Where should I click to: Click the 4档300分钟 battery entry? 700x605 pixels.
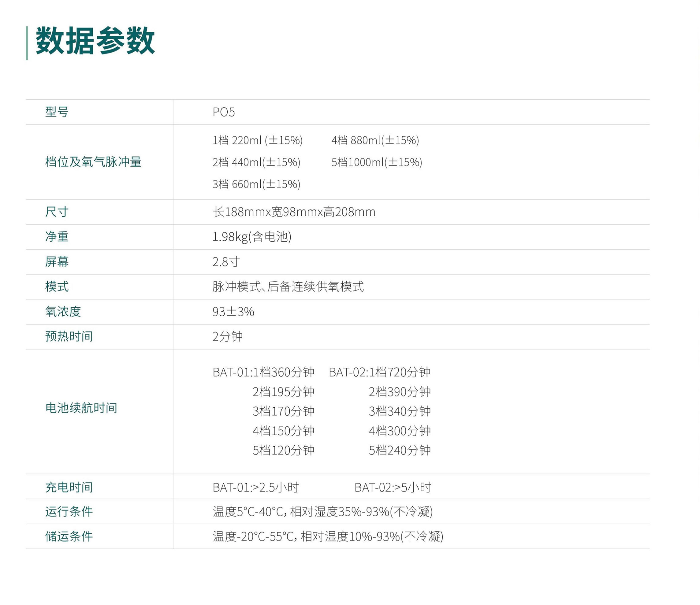tap(400, 431)
